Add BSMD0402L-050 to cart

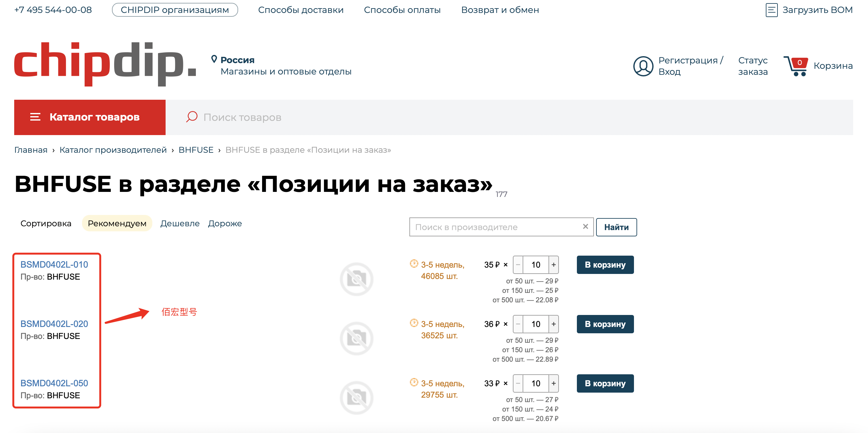(605, 383)
